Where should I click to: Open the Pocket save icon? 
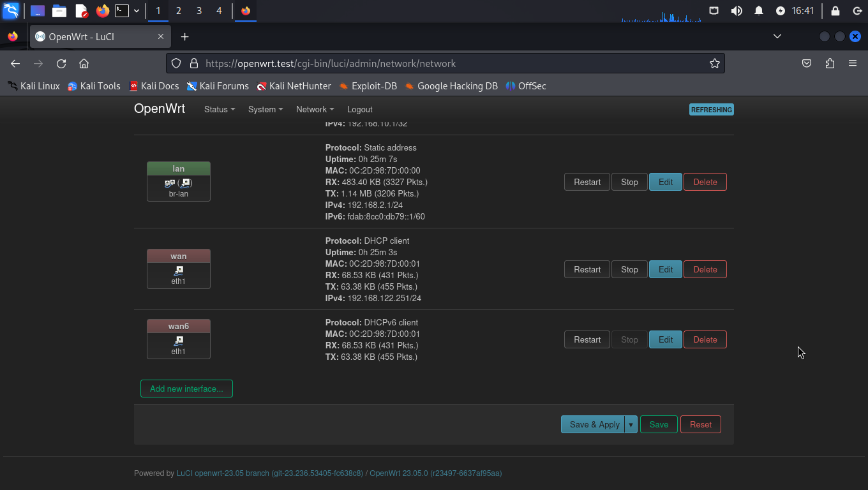(x=807, y=63)
